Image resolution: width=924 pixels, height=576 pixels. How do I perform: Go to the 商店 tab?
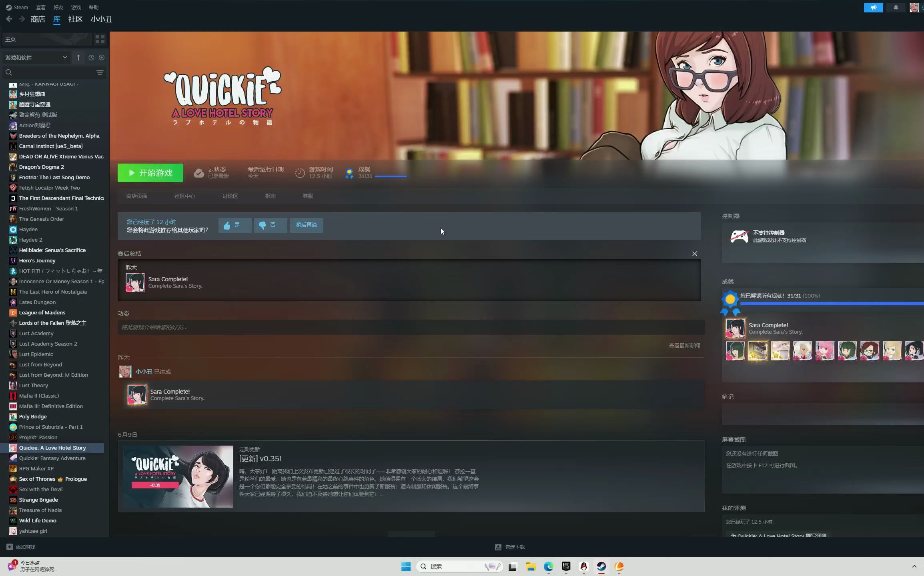(x=38, y=19)
